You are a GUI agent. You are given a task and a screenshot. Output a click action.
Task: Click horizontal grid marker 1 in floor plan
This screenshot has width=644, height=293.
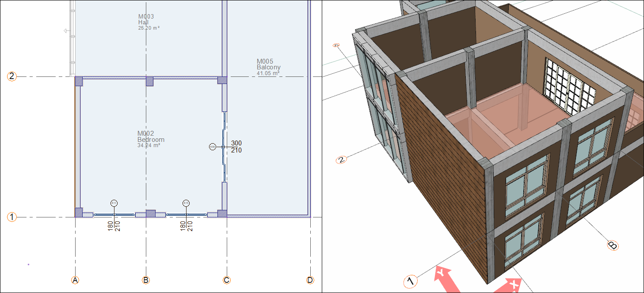[12, 217]
